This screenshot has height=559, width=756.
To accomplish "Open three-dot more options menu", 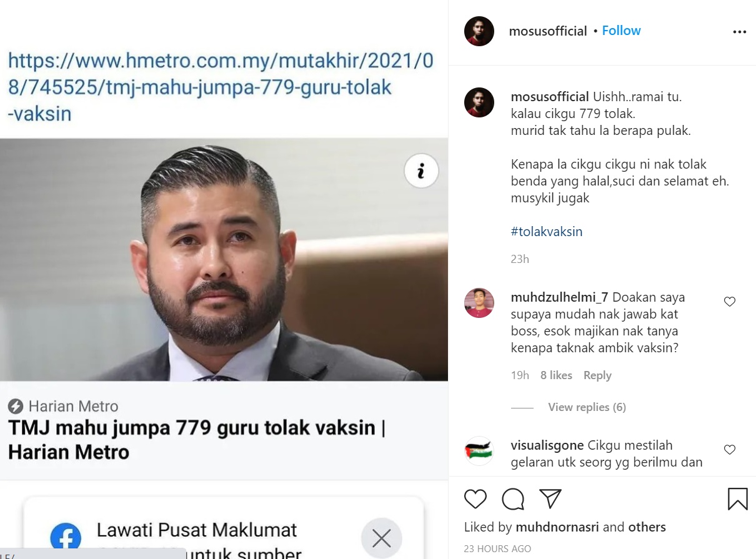I will 739,32.
